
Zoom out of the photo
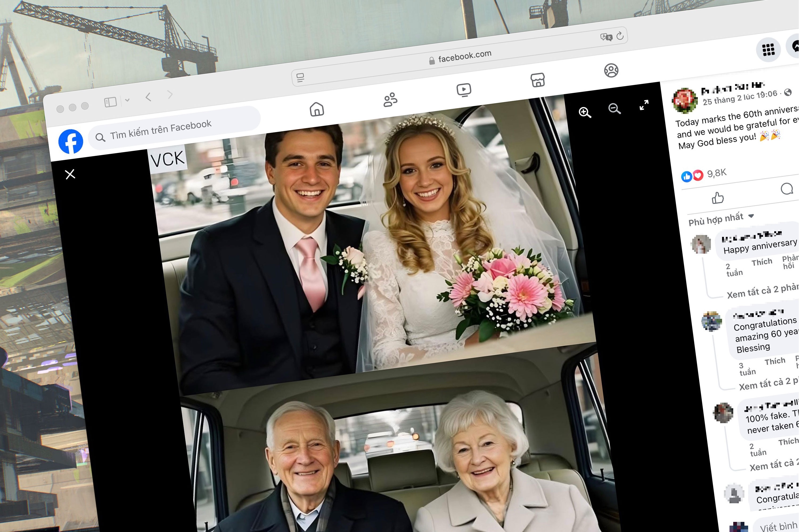coord(614,109)
